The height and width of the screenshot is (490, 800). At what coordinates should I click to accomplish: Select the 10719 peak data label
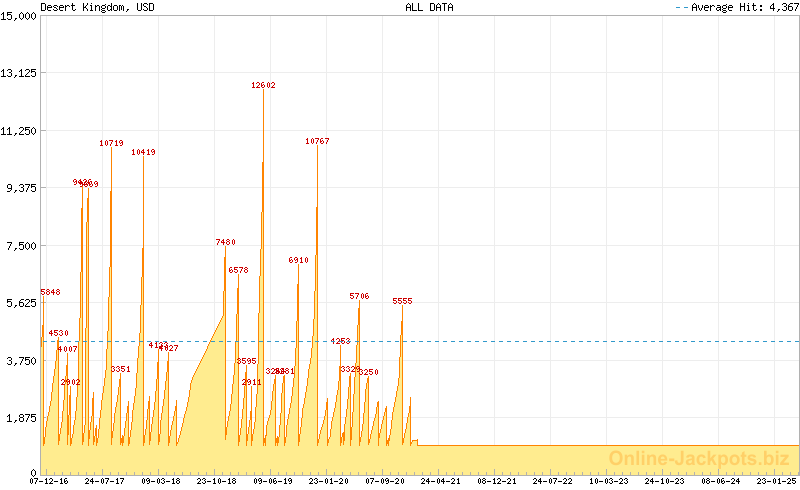pyautogui.click(x=111, y=144)
